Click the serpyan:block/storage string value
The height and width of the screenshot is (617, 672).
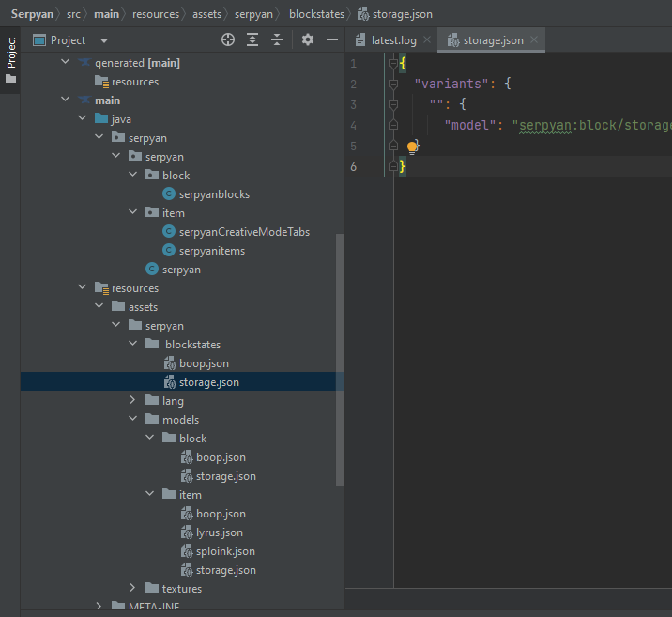592,125
